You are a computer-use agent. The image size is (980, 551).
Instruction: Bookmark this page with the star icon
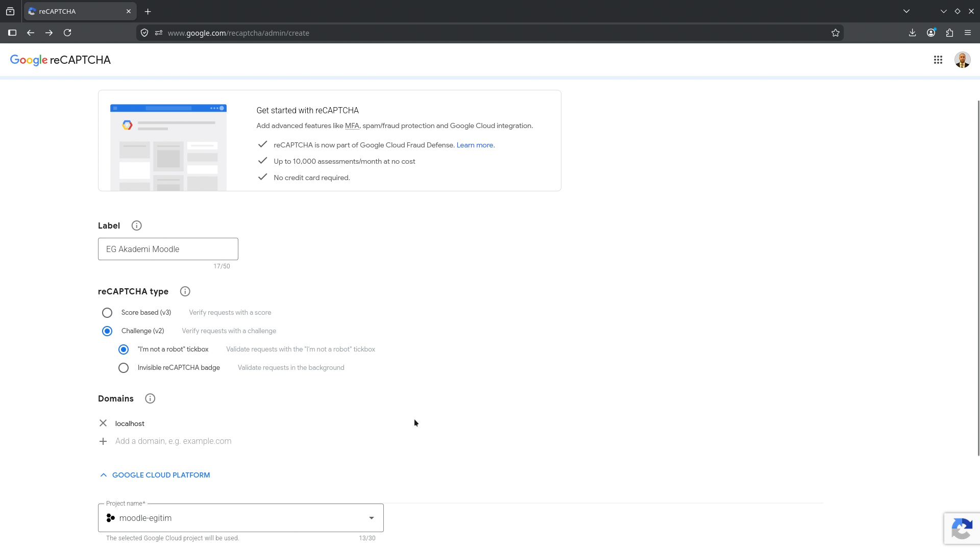coord(835,33)
